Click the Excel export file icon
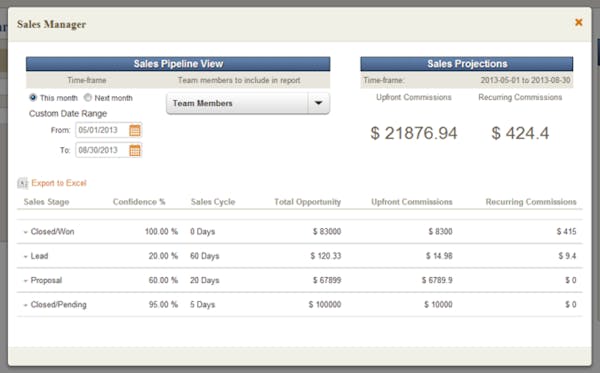The height and width of the screenshot is (373, 600). (x=23, y=183)
